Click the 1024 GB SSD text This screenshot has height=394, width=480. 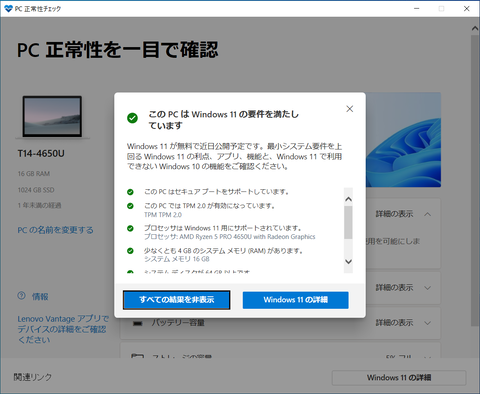[36, 190]
